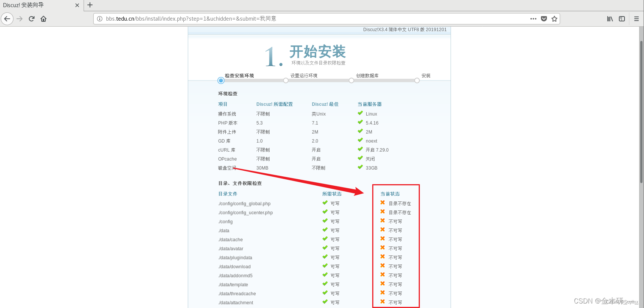Click the 当前状态 column header
The width and height of the screenshot is (644, 308).
click(x=390, y=194)
